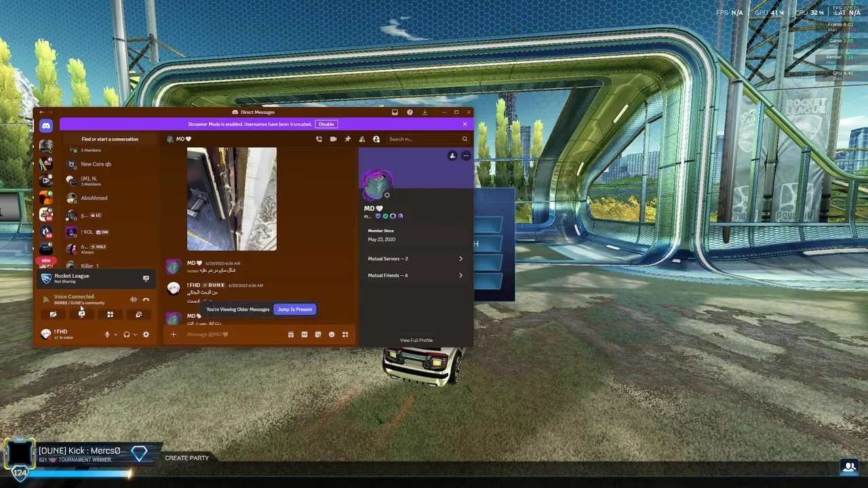Click Rocket League player banner Kick : Mercs0
This screenshot has width=868, height=488.
(x=81, y=455)
